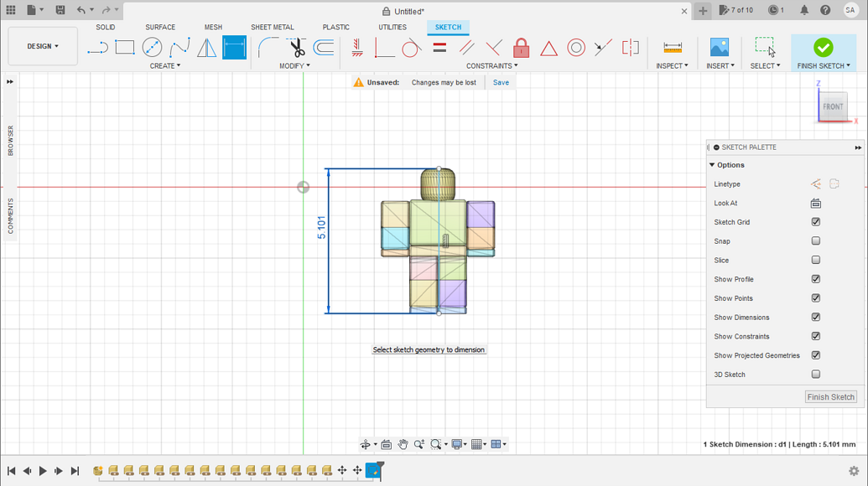Enable the 3D Sketch checkbox

[815, 375]
